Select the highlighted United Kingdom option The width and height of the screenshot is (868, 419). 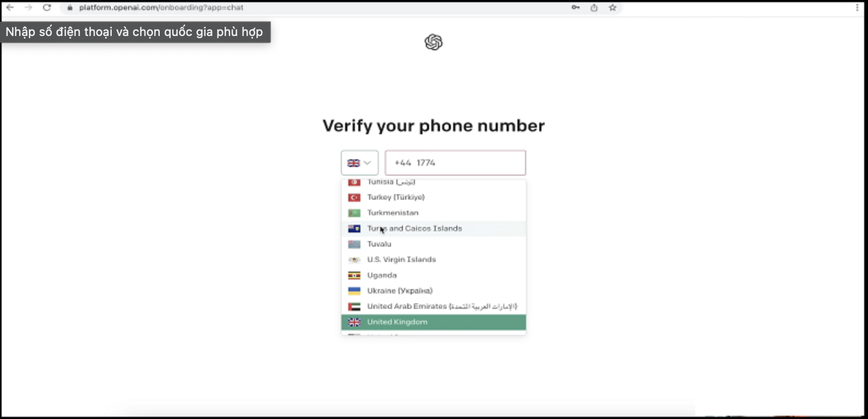(397, 322)
